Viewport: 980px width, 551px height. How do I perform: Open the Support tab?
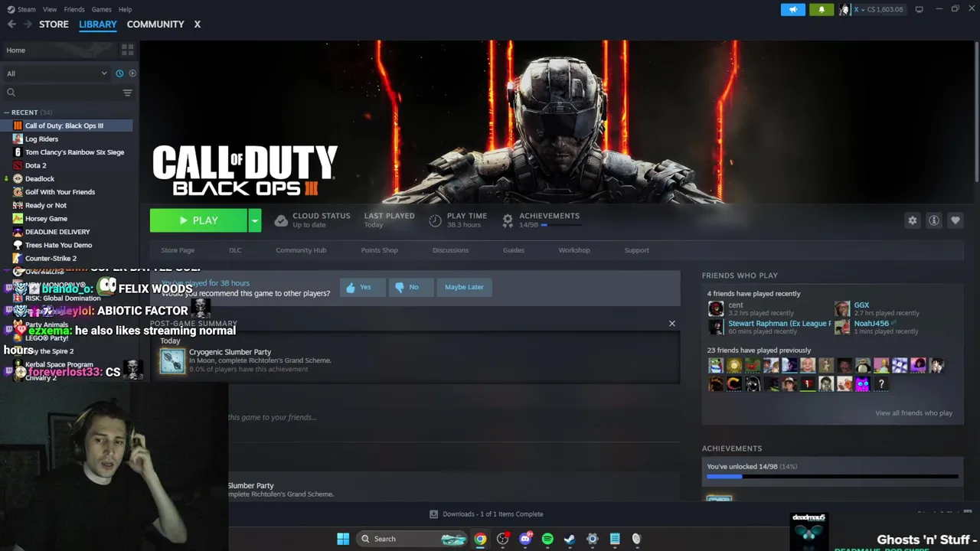coord(636,250)
